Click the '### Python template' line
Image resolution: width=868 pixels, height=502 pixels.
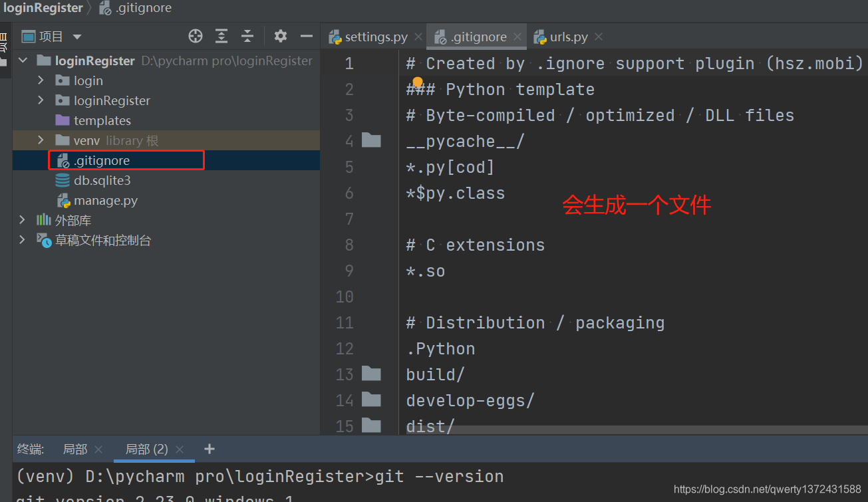[500, 89]
